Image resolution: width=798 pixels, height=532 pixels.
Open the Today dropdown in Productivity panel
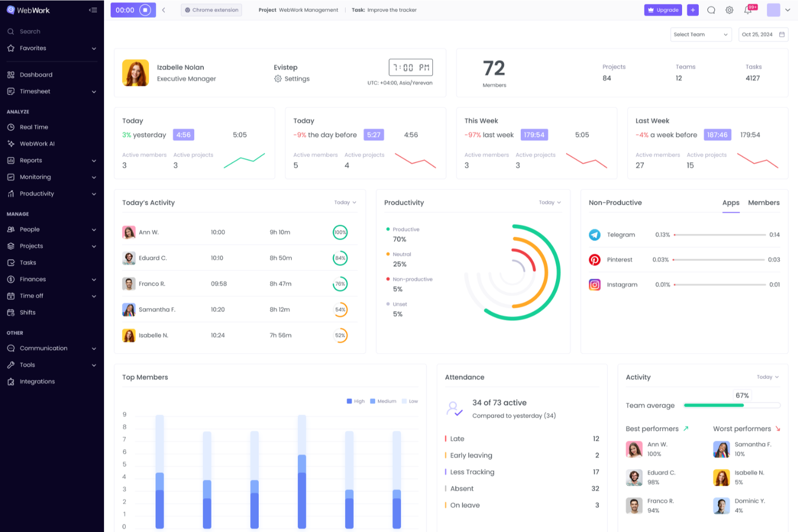(x=549, y=202)
